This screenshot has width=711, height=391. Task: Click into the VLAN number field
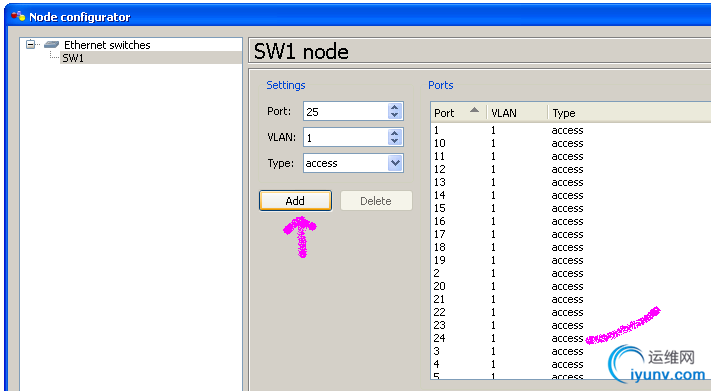tap(345, 137)
